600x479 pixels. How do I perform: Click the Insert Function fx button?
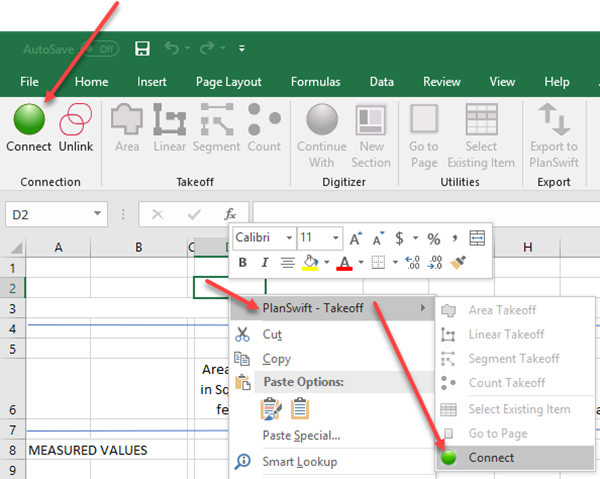pos(230,214)
